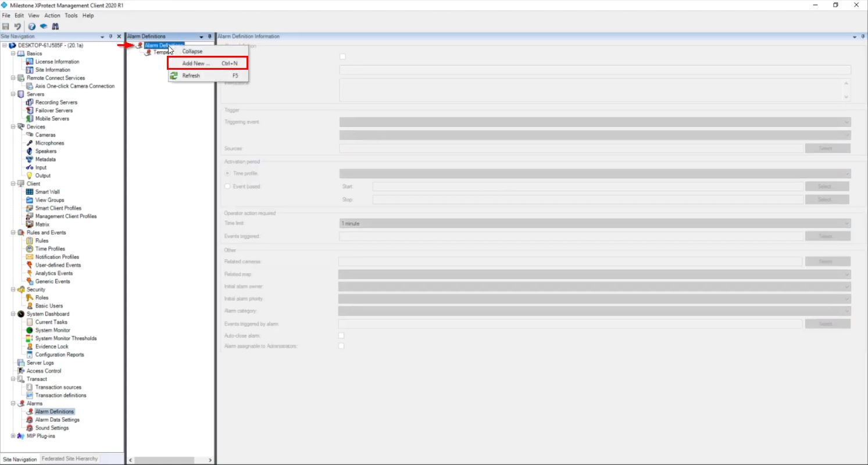Click Axis One-click Camera Connection entry
This screenshot has height=465, width=868.
pos(75,86)
